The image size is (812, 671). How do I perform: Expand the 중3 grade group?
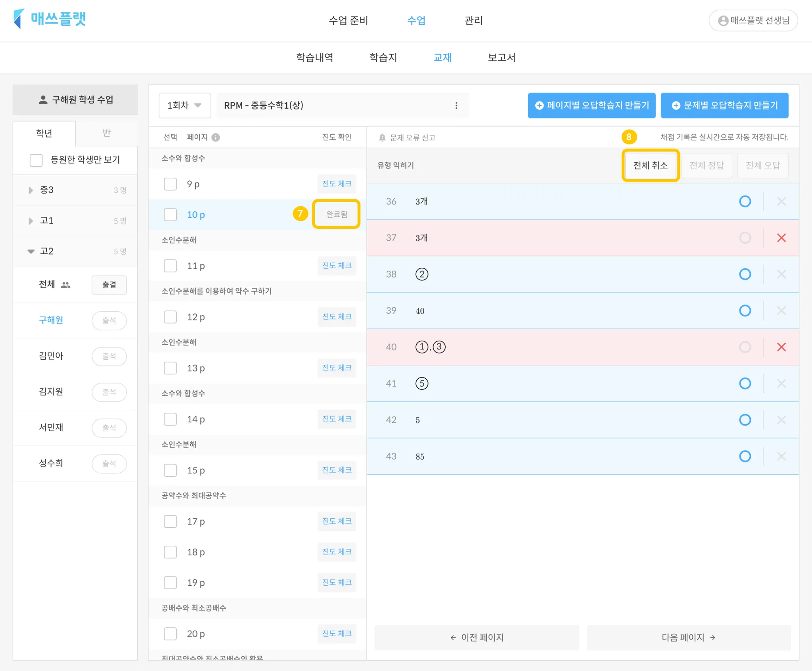point(31,190)
